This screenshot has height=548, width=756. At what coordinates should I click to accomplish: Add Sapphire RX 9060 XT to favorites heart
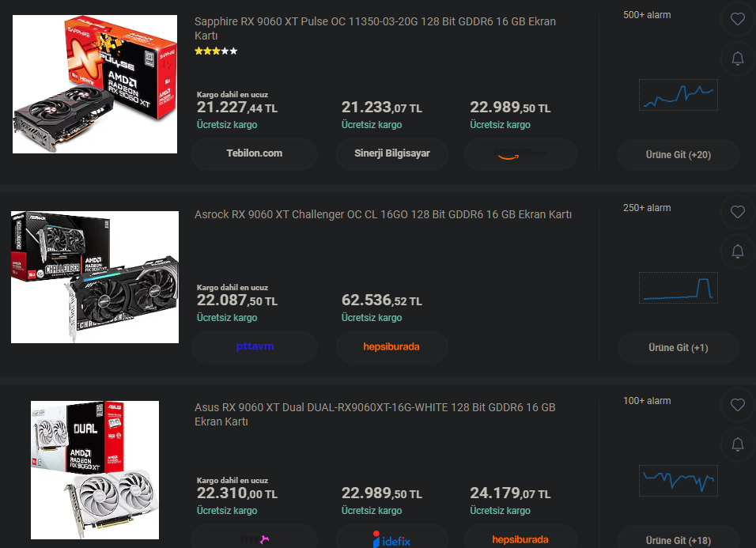tap(737, 19)
